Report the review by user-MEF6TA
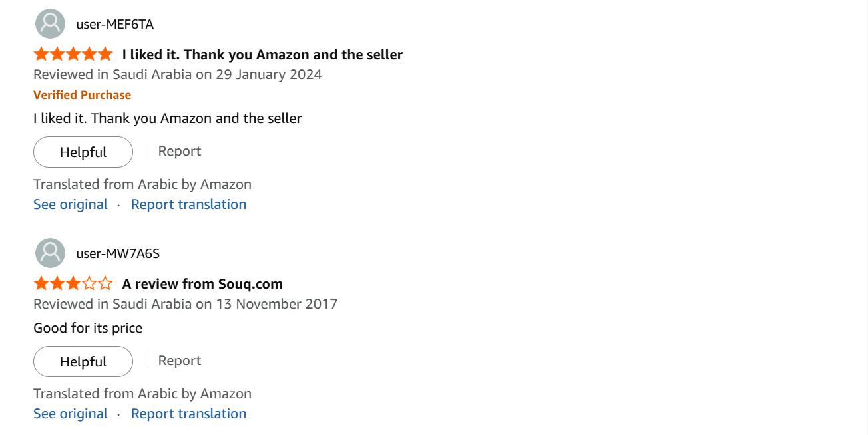The height and width of the screenshot is (435, 868). tap(180, 151)
